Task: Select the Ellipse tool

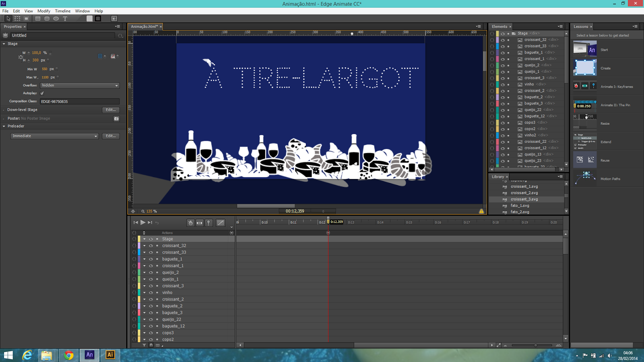Action: 56,19
